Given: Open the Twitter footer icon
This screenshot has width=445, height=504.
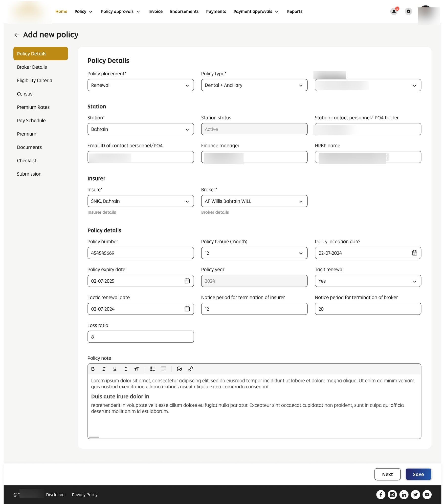Looking at the screenshot, I should coord(415,494).
